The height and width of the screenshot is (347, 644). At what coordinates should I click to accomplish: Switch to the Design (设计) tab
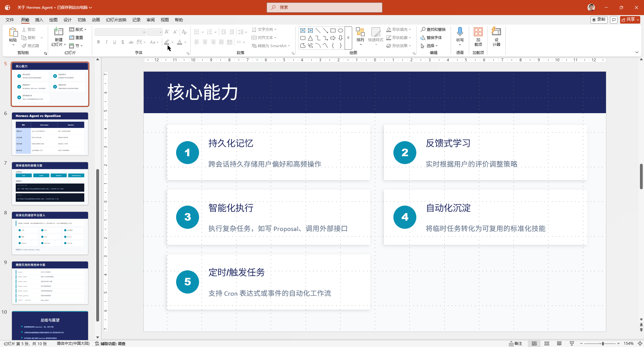[x=68, y=20]
